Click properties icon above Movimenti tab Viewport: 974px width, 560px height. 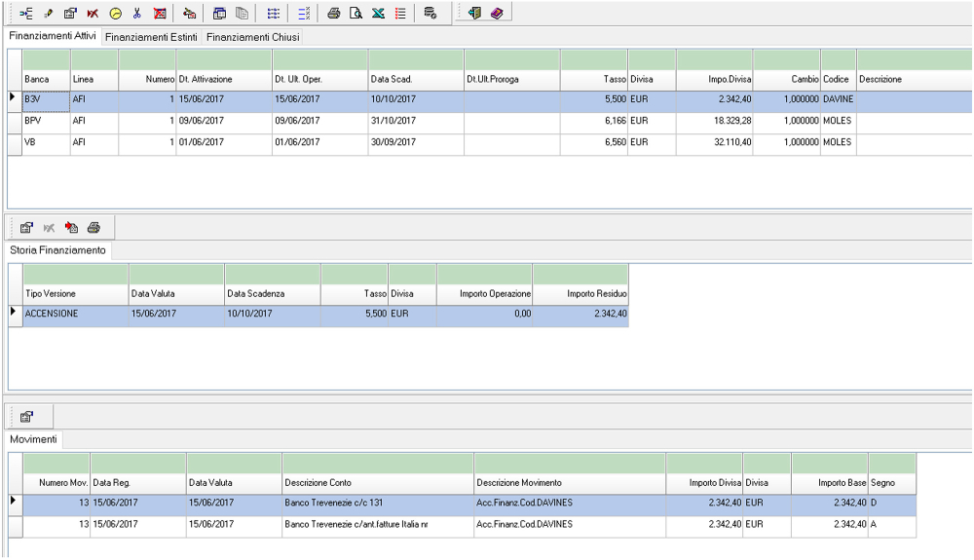click(x=26, y=417)
